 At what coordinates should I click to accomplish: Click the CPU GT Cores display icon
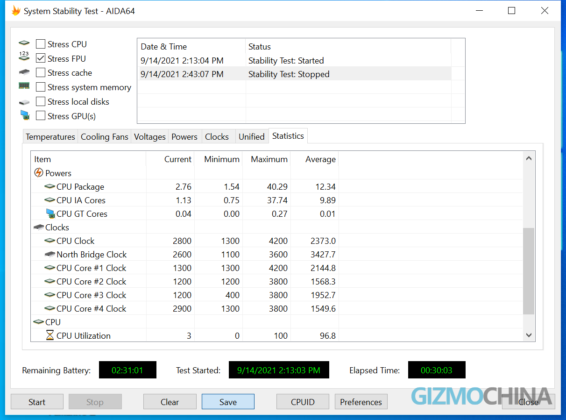51,214
